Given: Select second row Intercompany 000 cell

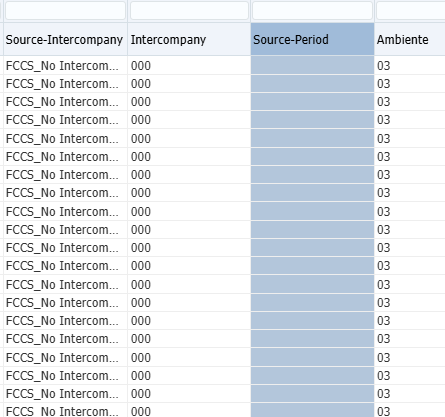Looking at the screenshot, I should pos(189,83).
